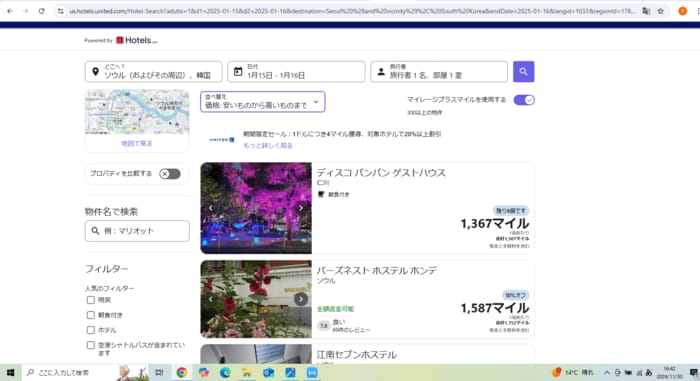This screenshot has width=700, height=381.
Task: Reload the page with the refresh icon
Action: pyautogui.click(x=42, y=11)
